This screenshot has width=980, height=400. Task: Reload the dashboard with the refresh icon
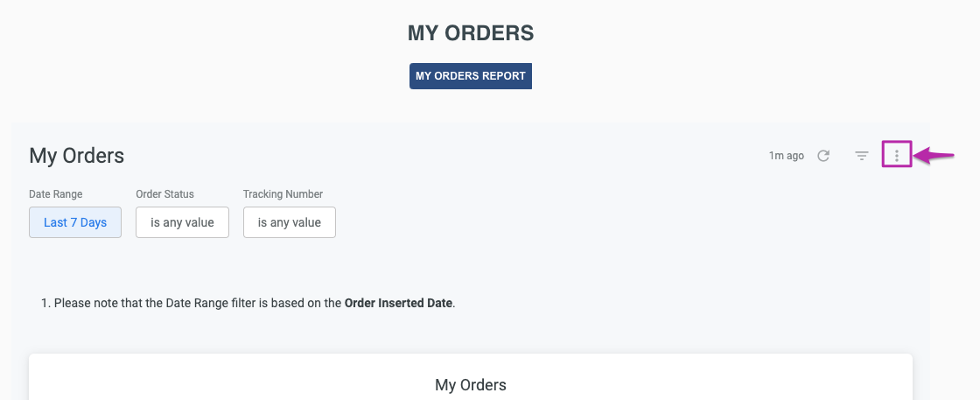(823, 156)
